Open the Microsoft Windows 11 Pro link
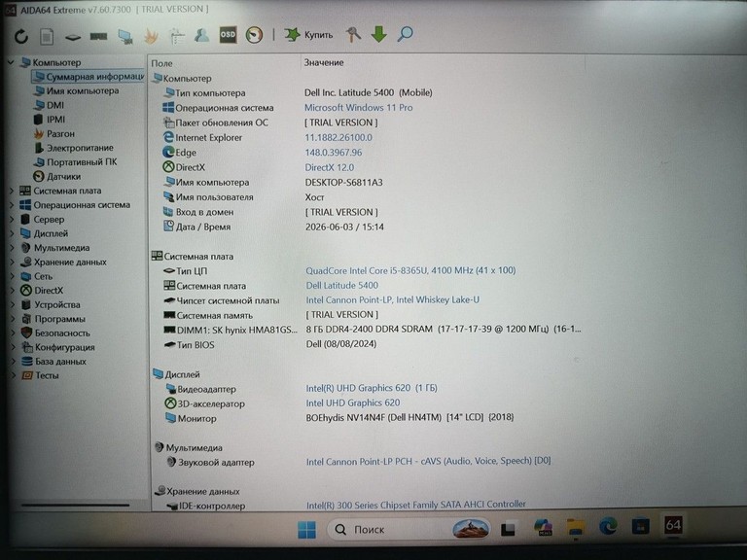Image resolution: width=747 pixels, height=560 pixels. coord(358,108)
